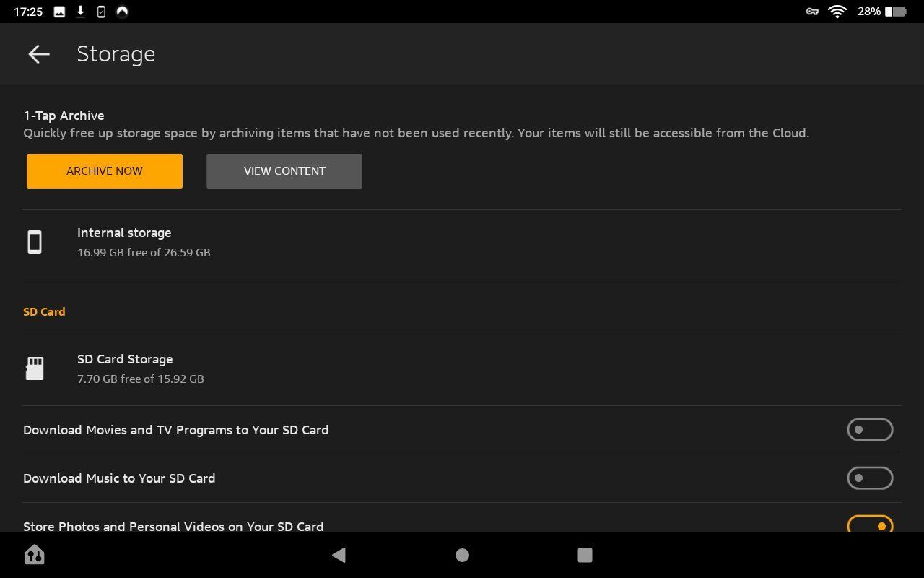Open SD Card Storage details
Screen dimensions: 924x578
(462, 370)
